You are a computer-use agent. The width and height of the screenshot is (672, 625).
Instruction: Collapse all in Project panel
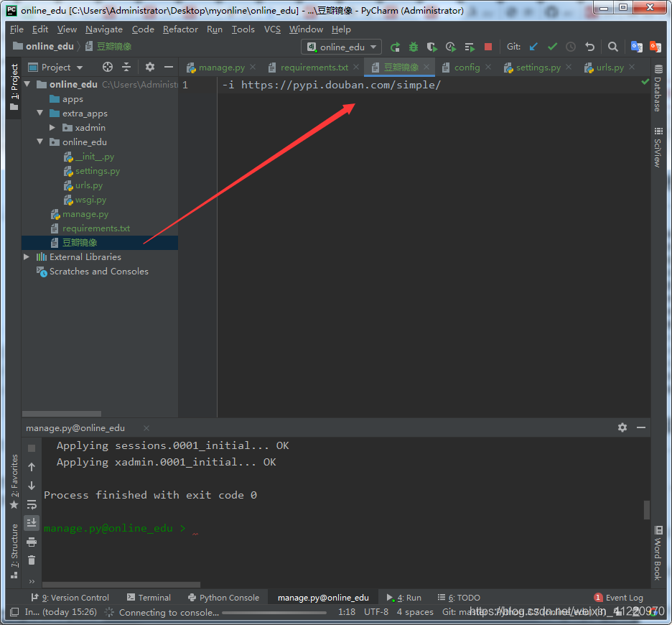pyautogui.click(x=126, y=67)
